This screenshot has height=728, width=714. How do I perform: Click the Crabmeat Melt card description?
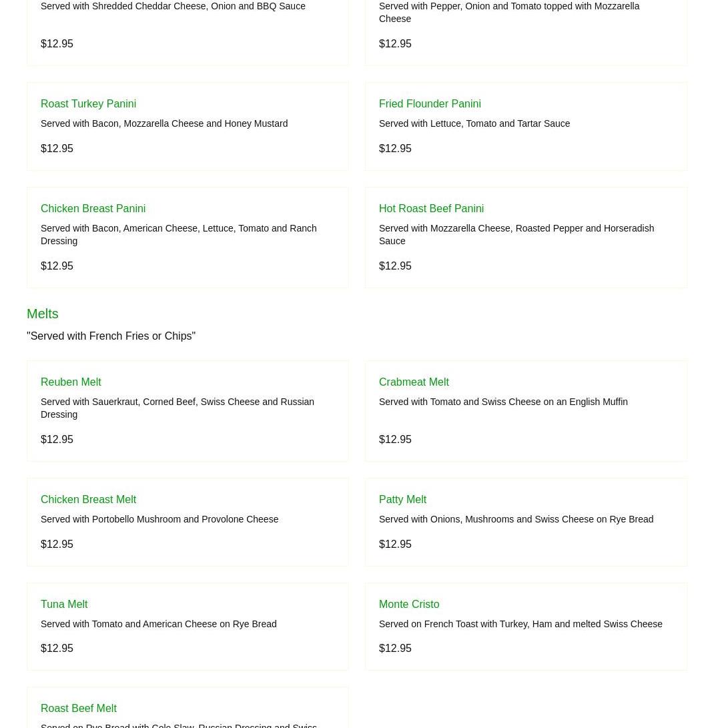click(x=503, y=402)
